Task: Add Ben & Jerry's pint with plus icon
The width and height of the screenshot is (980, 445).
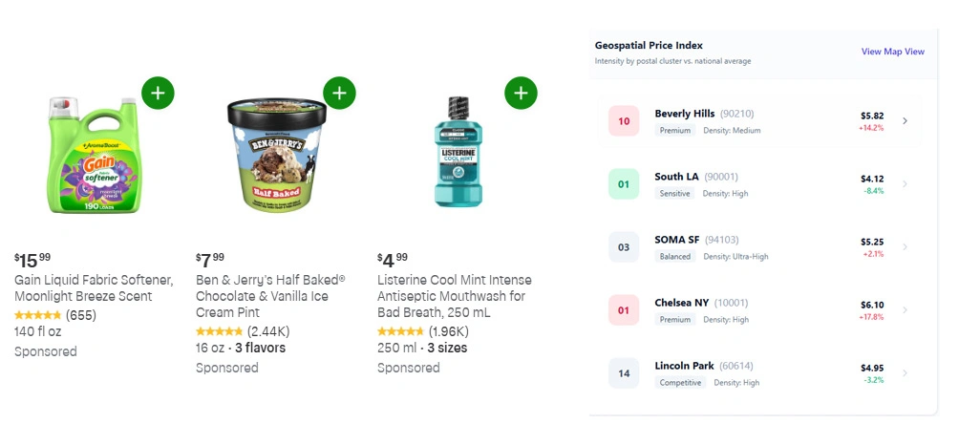Action: coord(339,94)
